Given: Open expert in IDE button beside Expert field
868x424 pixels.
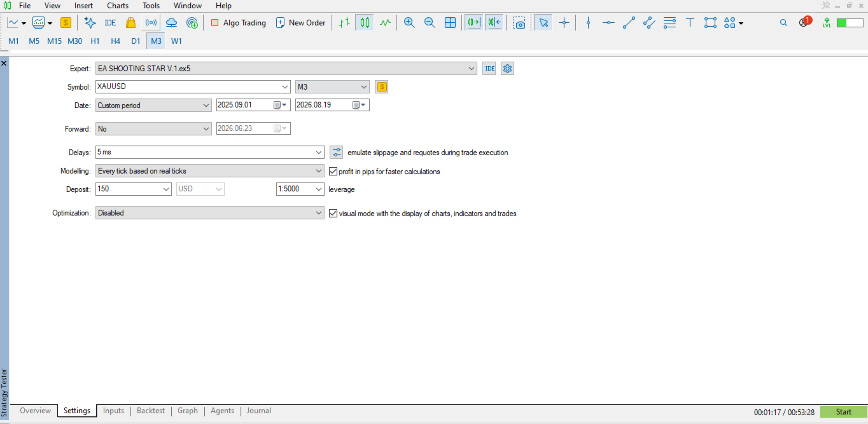Looking at the screenshot, I should 489,69.
